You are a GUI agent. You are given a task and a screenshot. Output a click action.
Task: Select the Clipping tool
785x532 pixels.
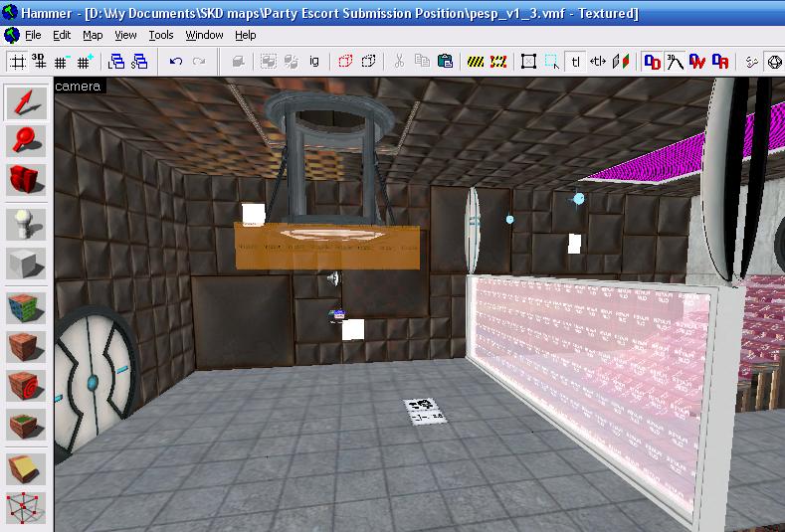click(26, 469)
